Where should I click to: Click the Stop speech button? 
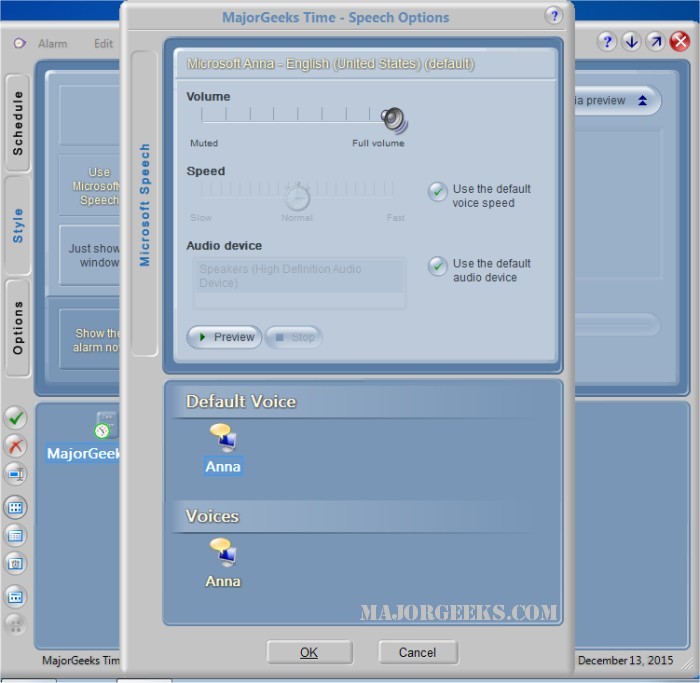point(293,337)
